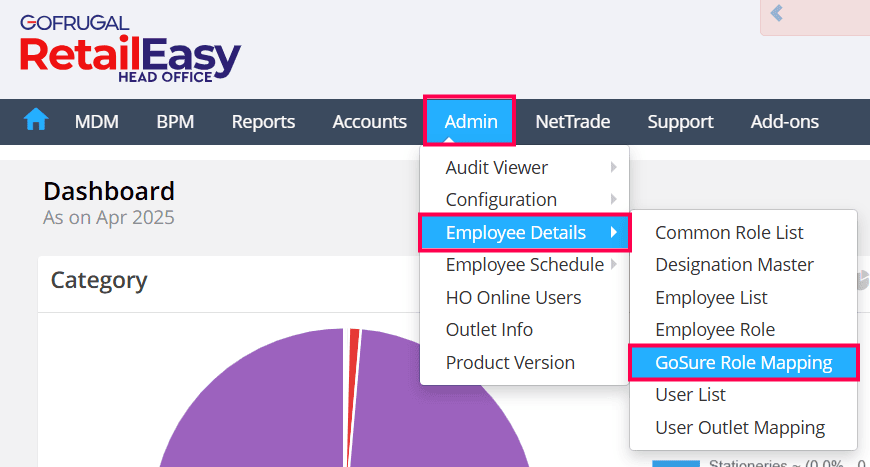Open User Outlet Mapping
The height and width of the screenshot is (467, 870).
point(739,428)
